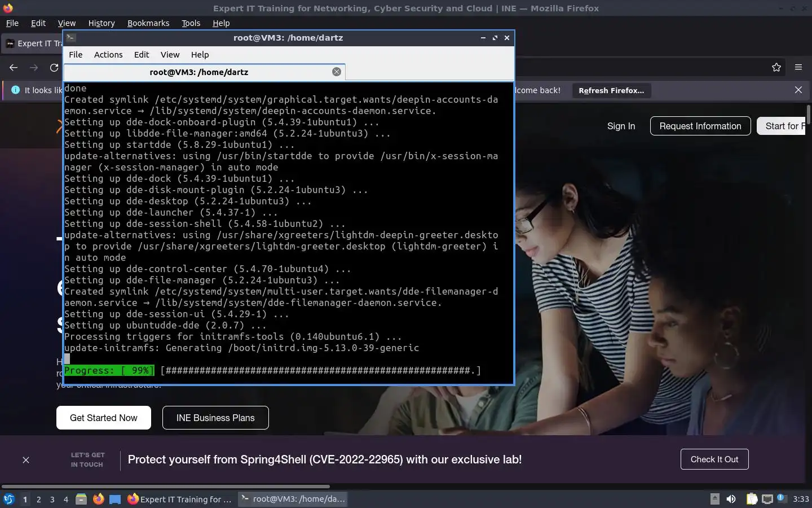Image resolution: width=812 pixels, height=508 pixels.
Task: Switch to workspace 3
Action: pyautogui.click(x=52, y=500)
